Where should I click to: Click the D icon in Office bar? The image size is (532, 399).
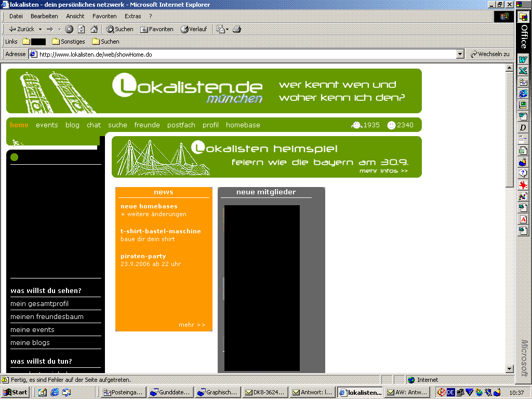point(523,128)
